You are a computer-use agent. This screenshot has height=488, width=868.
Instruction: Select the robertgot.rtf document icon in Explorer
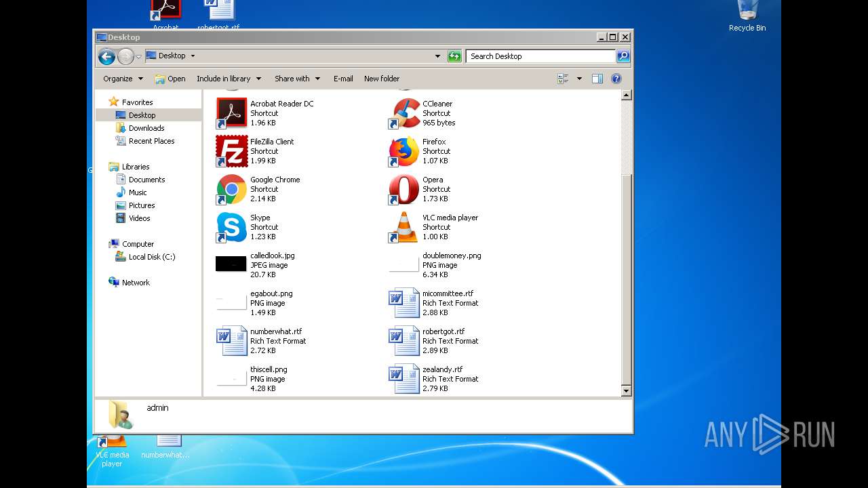click(x=403, y=341)
